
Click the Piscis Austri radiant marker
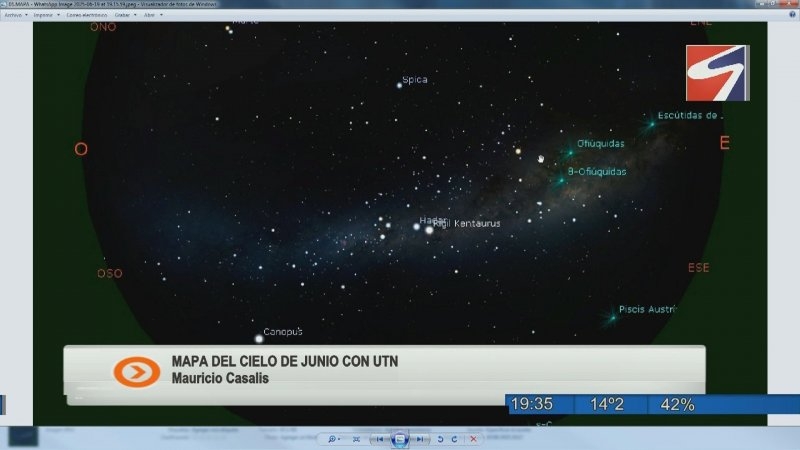click(x=611, y=317)
